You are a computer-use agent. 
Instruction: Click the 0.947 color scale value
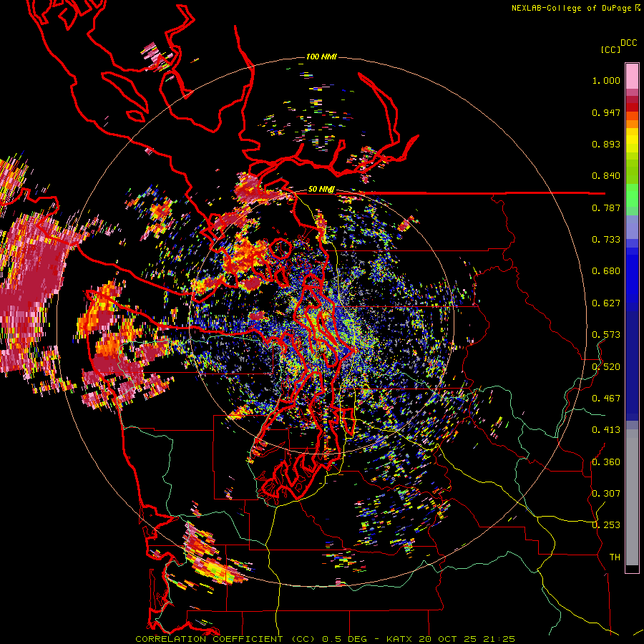(606, 112)
